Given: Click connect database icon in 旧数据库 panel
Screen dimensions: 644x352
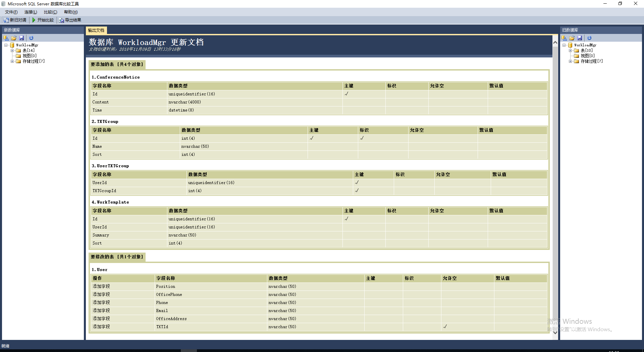Looking at the screenshot, I should (564, 38).
